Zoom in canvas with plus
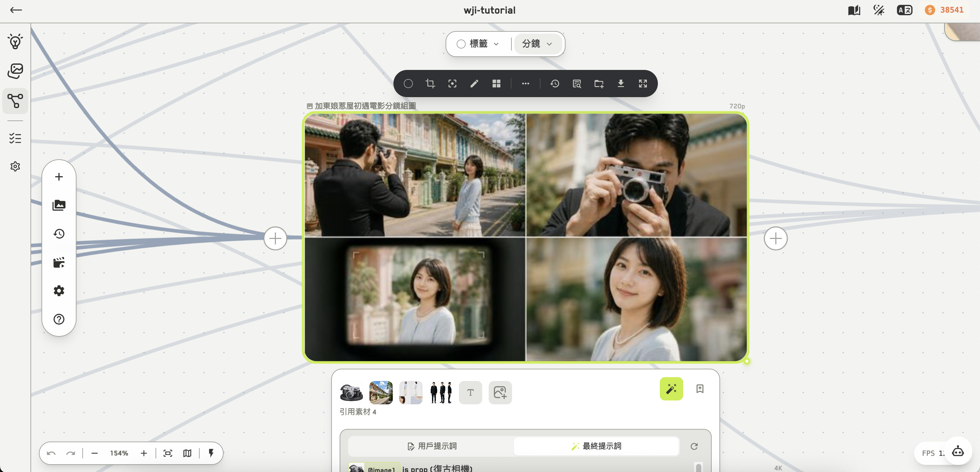Screen dimensions: 980x472 (x=144, y=453)
